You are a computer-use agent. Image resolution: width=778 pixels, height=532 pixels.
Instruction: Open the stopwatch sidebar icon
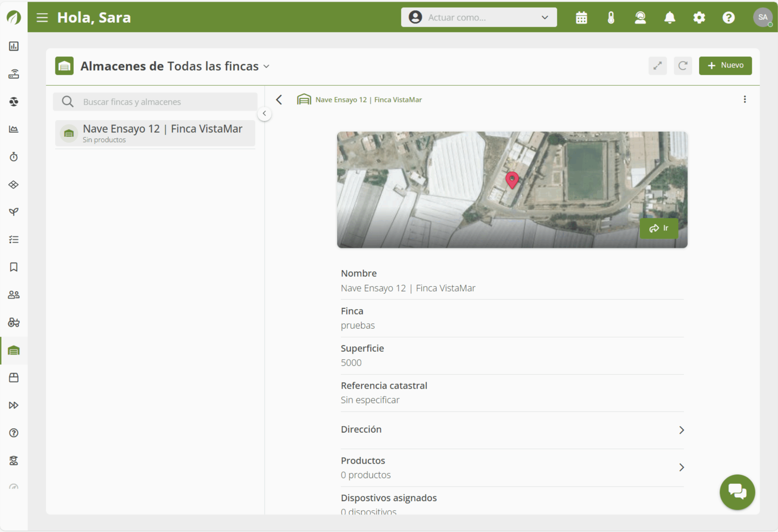point(14,156)
